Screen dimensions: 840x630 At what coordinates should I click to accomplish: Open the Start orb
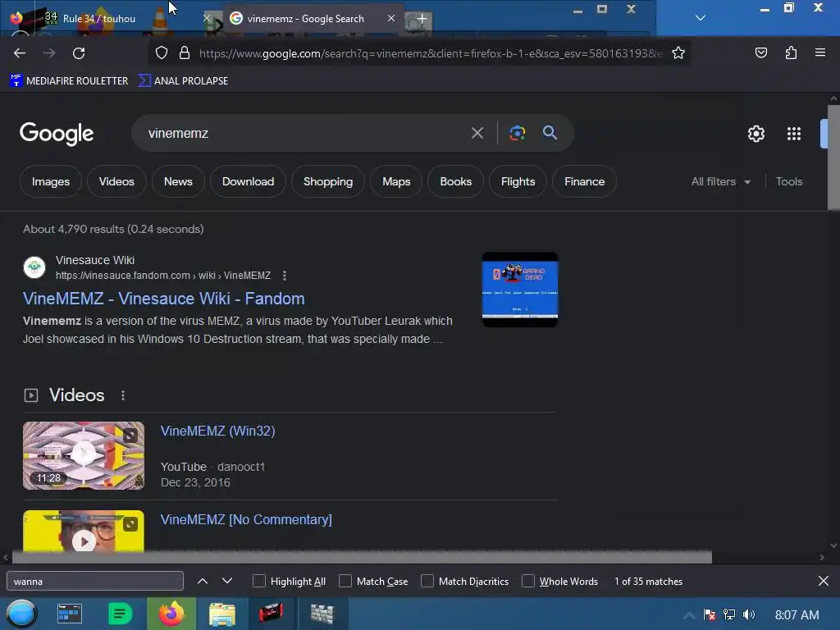click(21, 614)
